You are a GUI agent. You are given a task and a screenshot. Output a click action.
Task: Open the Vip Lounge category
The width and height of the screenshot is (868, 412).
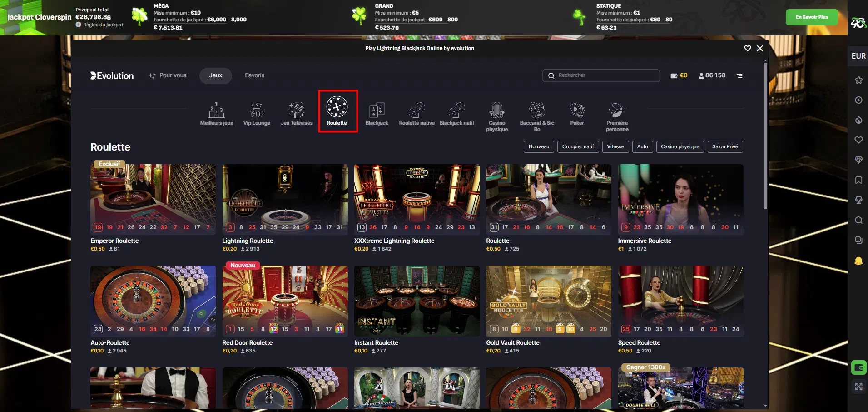tap(257, 113)
